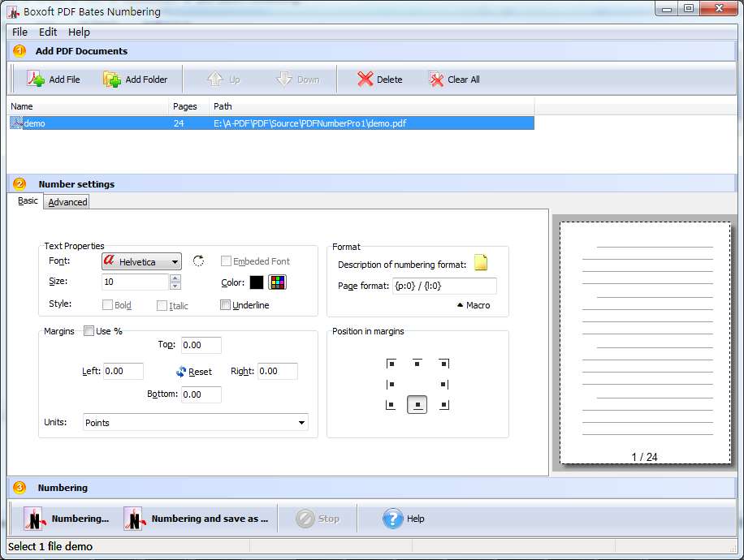This screenshot has width=744, height=560.
Task: Select top-center position in margins
Action: (417, 364)
